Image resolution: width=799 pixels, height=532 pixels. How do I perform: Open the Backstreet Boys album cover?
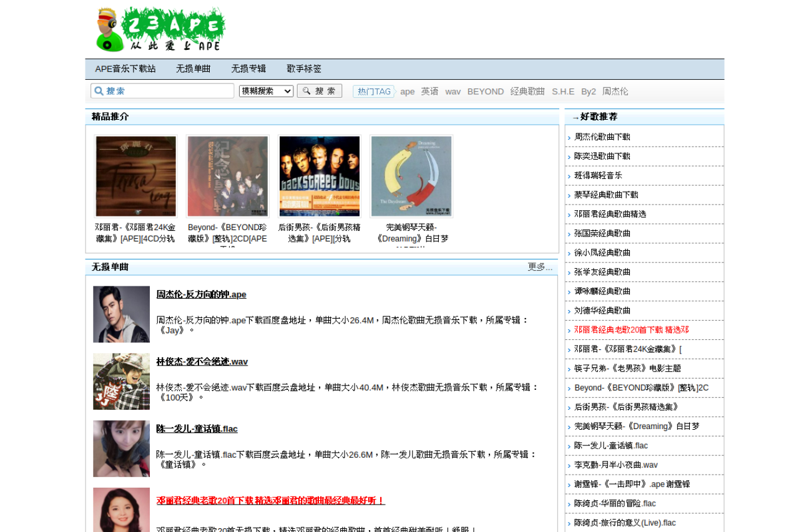320,177
